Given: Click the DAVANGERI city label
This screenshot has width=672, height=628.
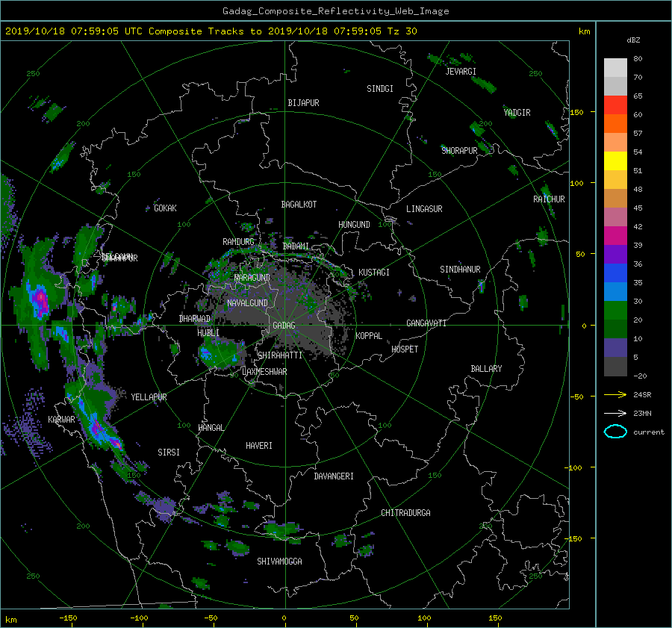Looking at the screenshot, I should (x=334, y=476).
